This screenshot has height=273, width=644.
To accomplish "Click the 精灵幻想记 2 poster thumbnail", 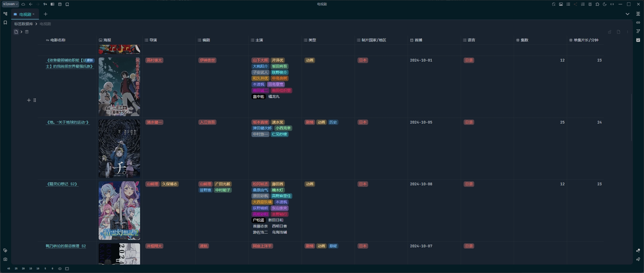I will tap(119, 210).
